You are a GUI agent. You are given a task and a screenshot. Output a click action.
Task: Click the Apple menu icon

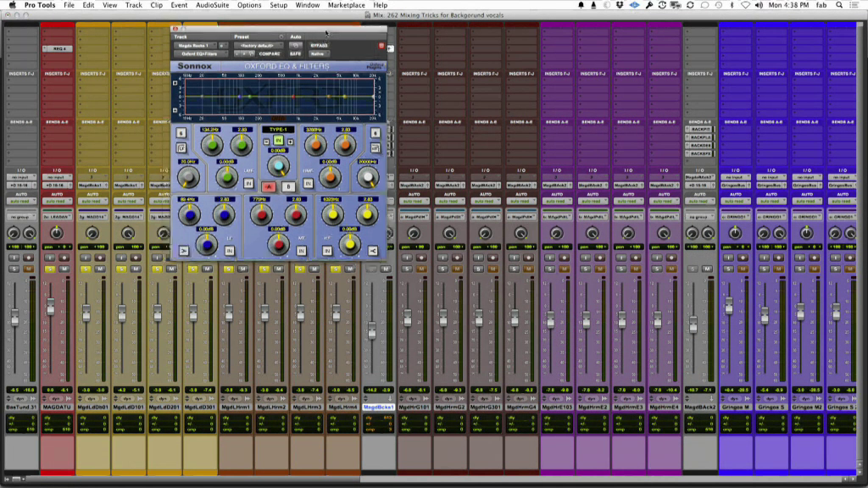12,5
